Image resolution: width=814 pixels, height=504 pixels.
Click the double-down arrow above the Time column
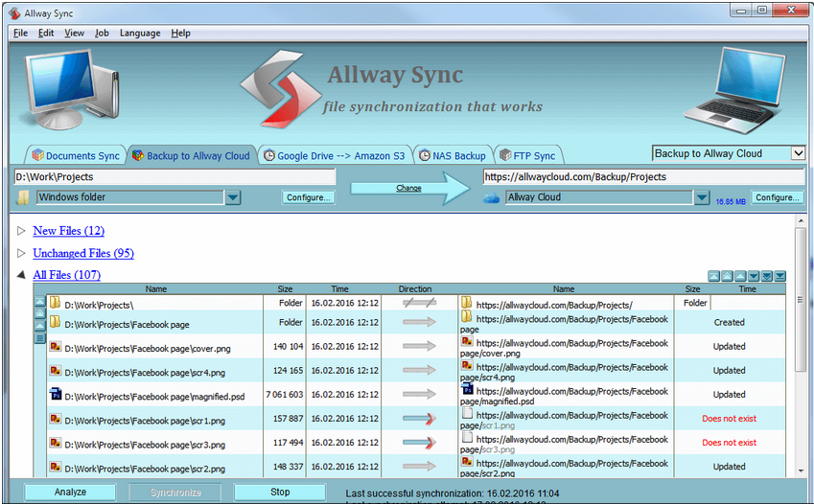click(x=767, y=276)
